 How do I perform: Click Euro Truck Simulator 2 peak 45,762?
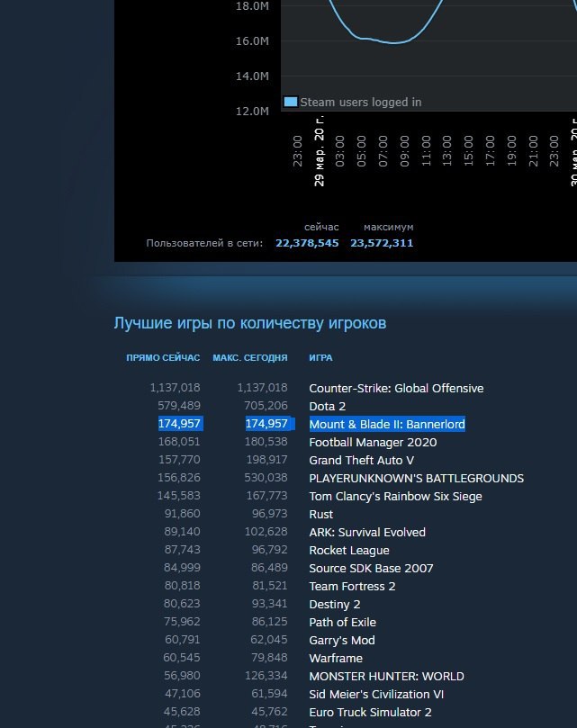pyautogui.click(x=269, y=712)
